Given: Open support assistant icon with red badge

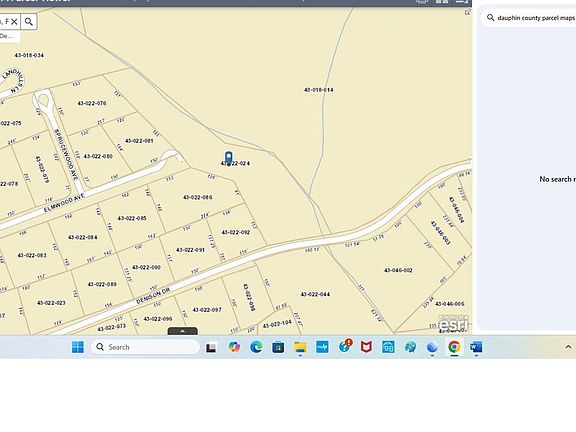Looking at the screenshot, I should (x=345, y=346).
